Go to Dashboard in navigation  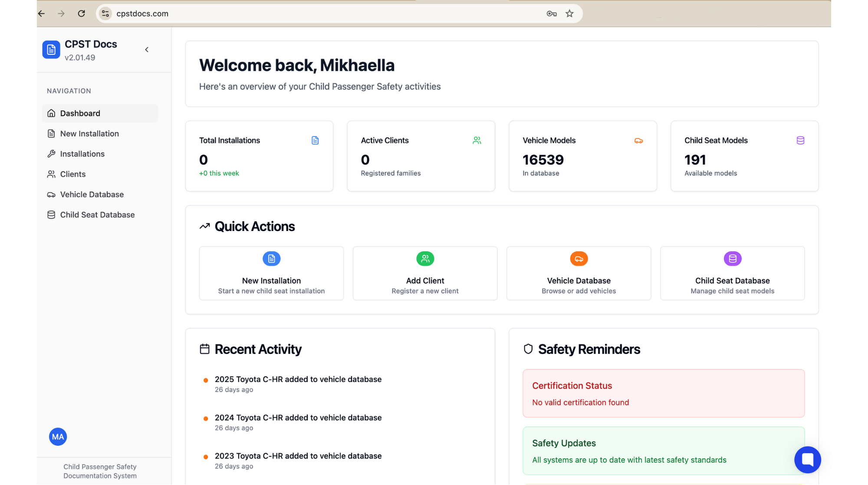click(x=80, y=113)
